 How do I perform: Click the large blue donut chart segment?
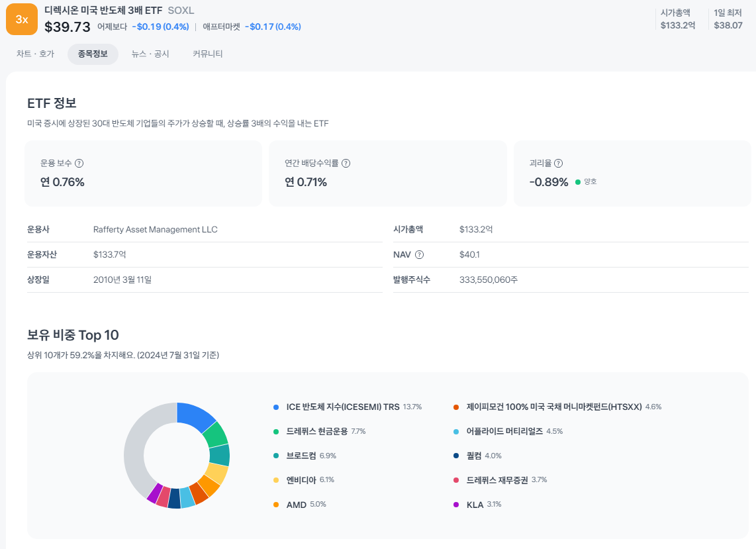pyautogui.click(x=195, y=415)
